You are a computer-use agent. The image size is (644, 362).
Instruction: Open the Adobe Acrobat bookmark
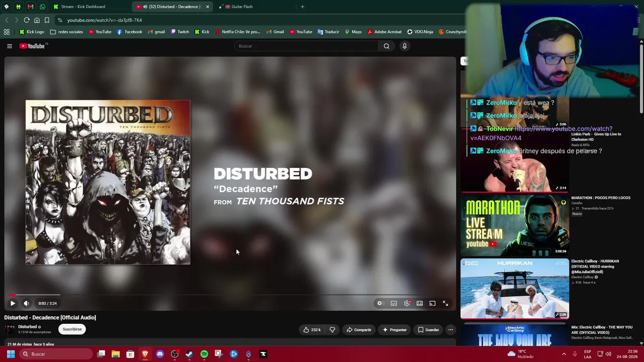[x=384, y=32]
